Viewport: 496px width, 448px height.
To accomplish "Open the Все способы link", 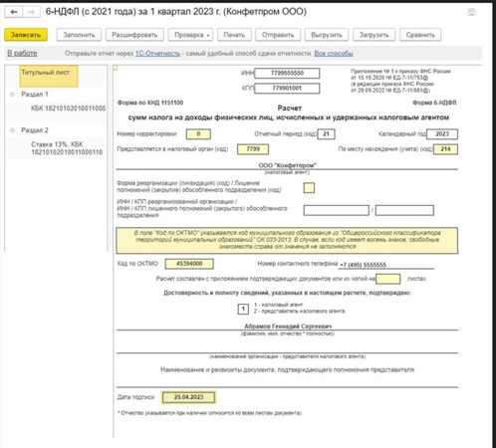I will coord(334,54).
